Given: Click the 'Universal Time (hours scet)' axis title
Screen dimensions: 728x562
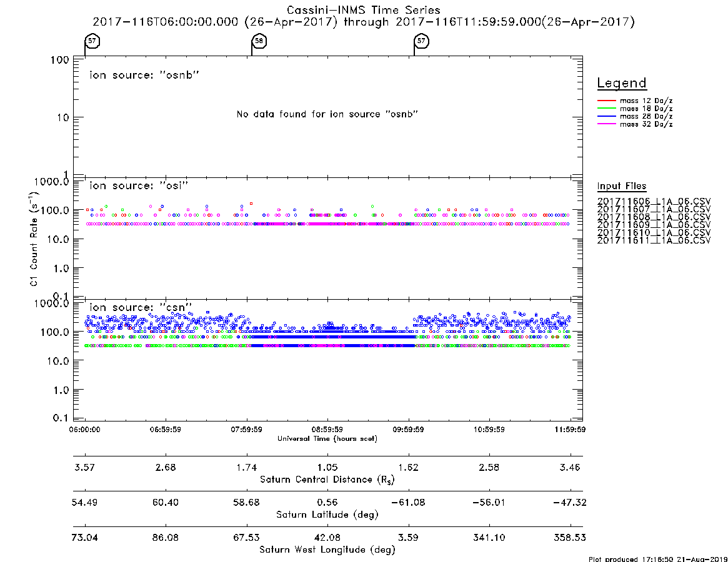Looking at the screenshot, I should coord(327,438).
